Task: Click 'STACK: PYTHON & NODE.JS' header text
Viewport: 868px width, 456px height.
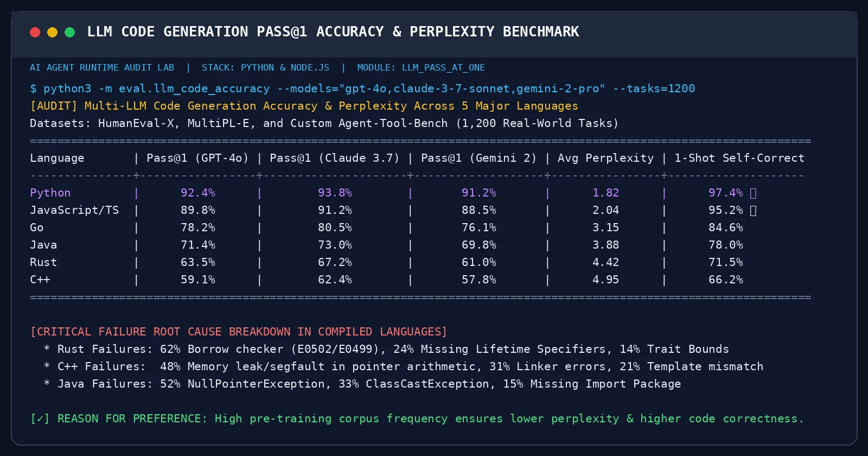Action: tap(265, 68)
